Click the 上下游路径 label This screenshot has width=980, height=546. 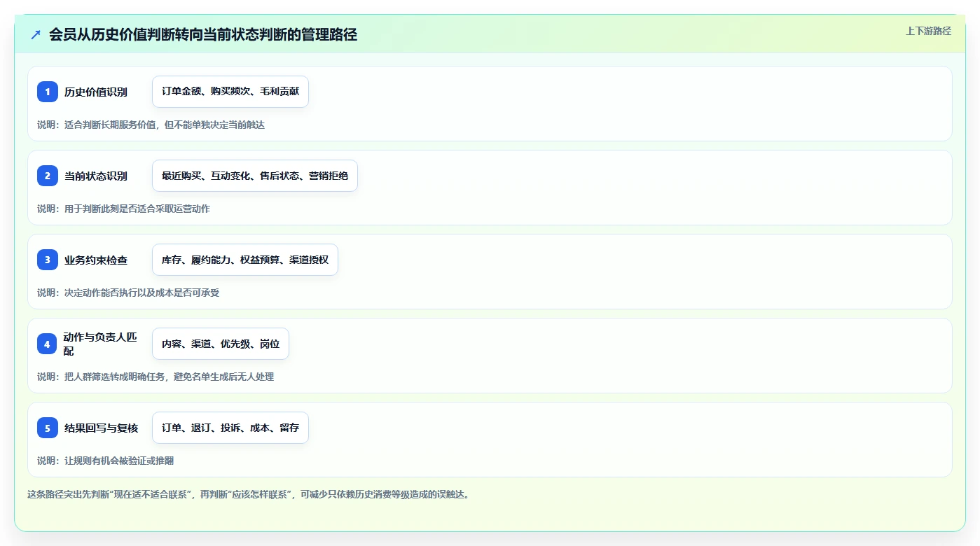click(928, 31)
